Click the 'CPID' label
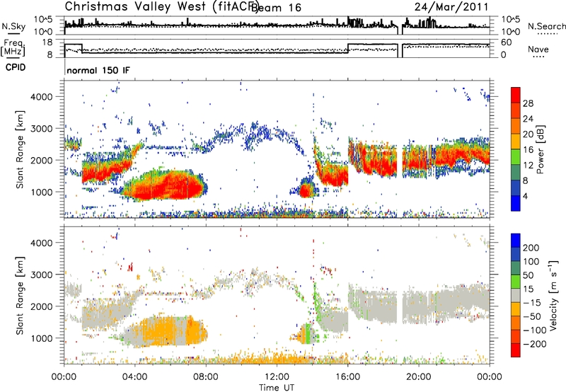 [x=16, y=67]
